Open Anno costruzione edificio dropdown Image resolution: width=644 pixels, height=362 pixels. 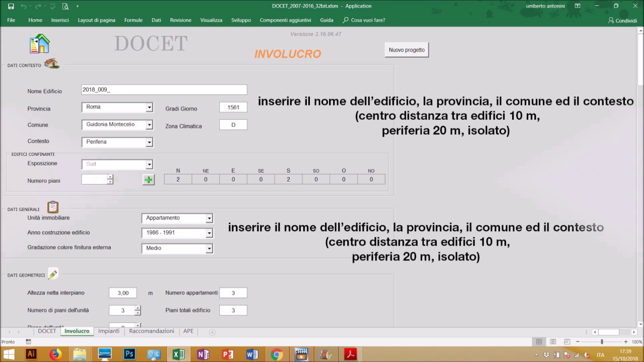[210, 233]
